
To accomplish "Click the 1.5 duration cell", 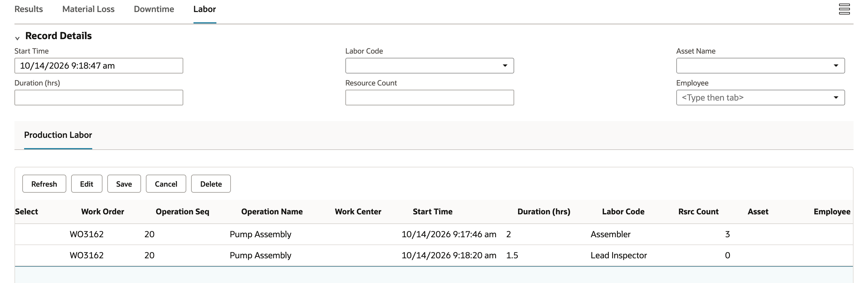I will coord(512,255).
